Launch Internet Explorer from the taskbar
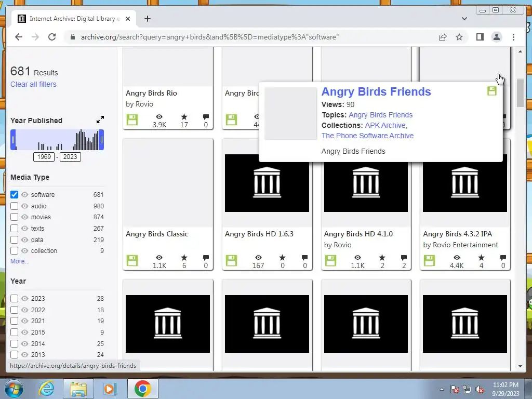 (46, 389)
